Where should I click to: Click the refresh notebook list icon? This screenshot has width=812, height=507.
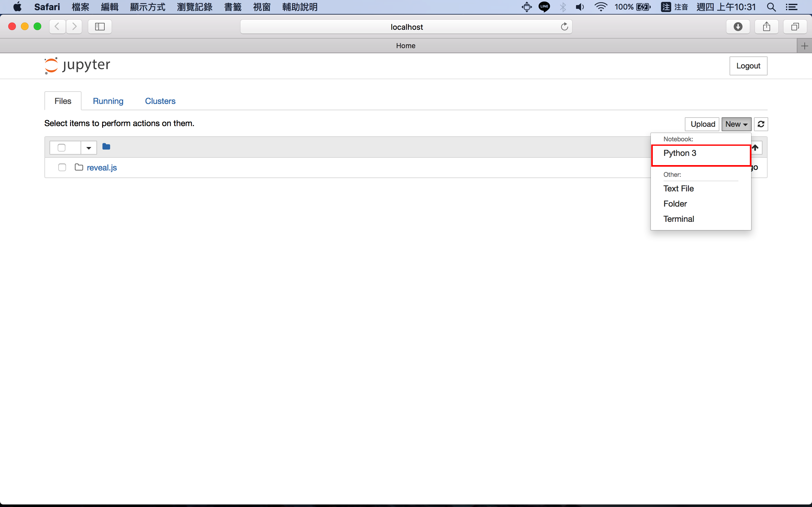pyautogui.click(x=761, y=124)
